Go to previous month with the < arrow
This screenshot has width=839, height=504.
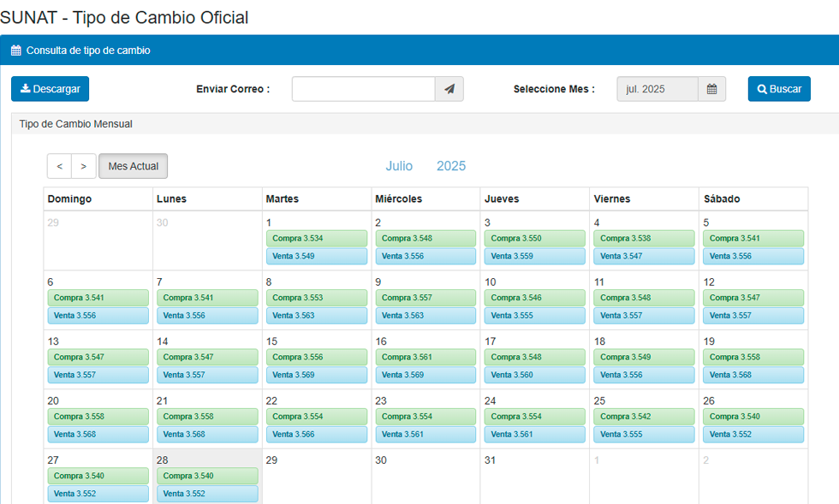pyautogui.click(x=59, y=166)
